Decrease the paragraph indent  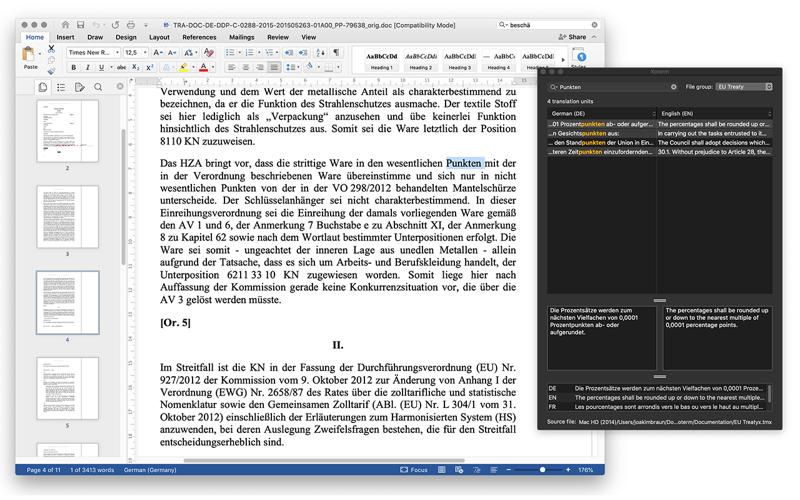click(289, 53)
